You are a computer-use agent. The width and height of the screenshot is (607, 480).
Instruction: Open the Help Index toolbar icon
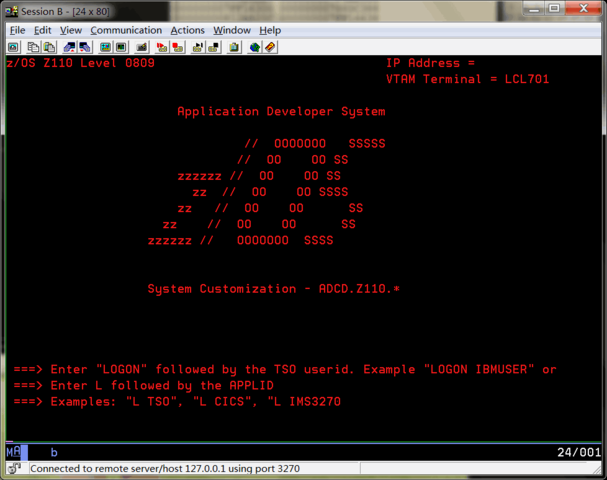pyautogui.click(x=270, y=47)
